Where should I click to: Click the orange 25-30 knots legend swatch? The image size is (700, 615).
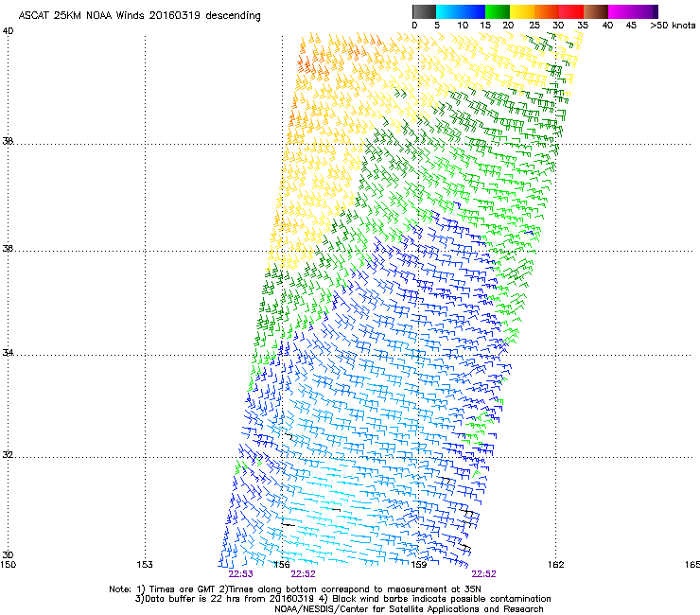(x=547, y=11)
